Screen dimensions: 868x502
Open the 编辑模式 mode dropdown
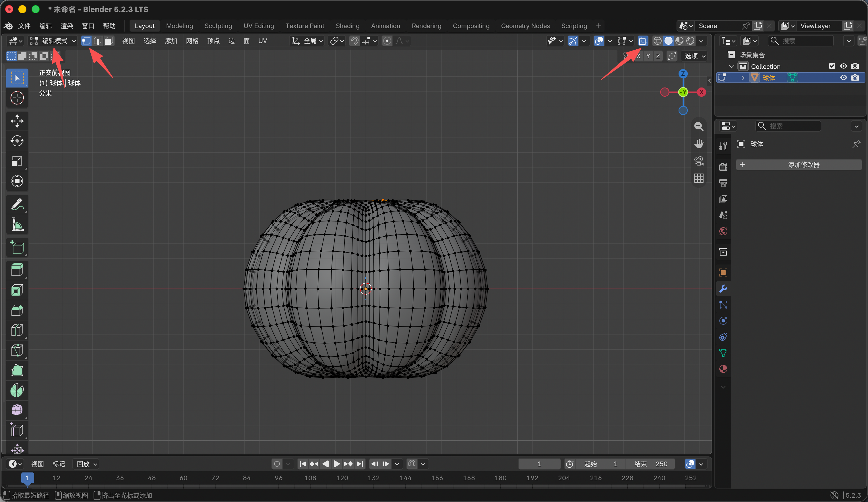(53, 41)
